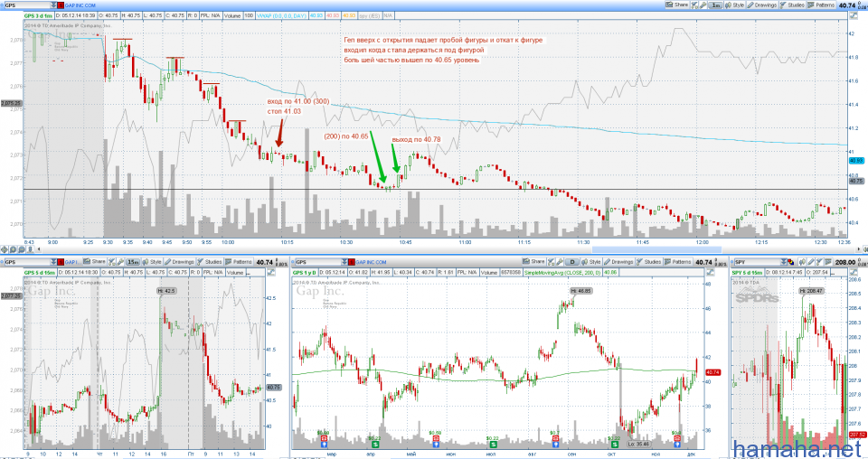The width and height of the screenshot is (868, 459).
Task: Open symbol dropdown arrow in top GPS chart
Action: [x=53, y=5]
